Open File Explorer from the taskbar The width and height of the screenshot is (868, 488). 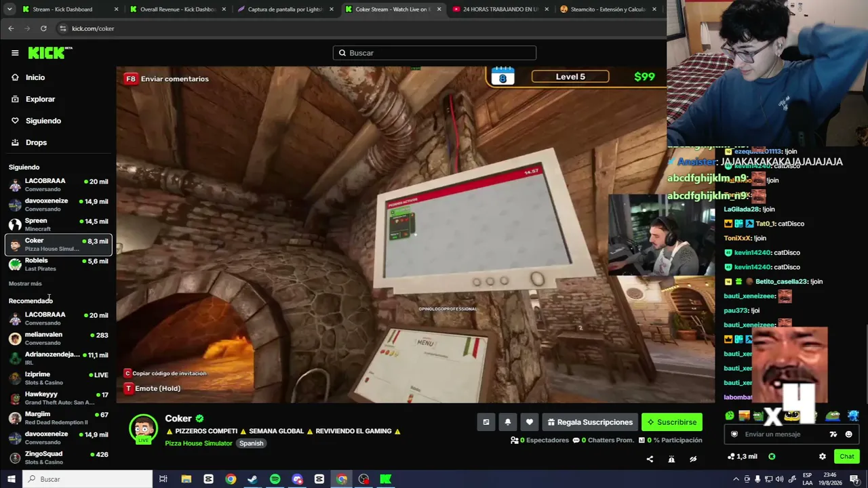point(186,479)
